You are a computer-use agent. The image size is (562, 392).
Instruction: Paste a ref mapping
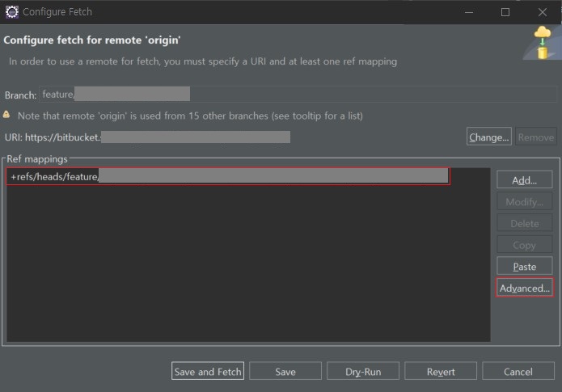tap(524, 266)
